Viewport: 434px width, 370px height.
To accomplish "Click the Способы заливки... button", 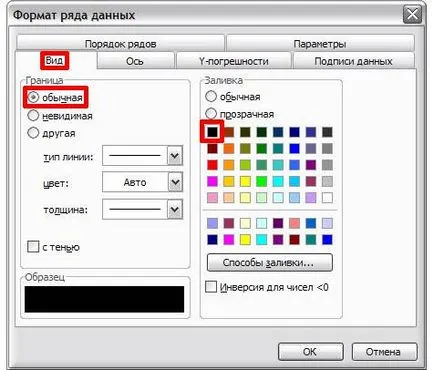I will (x=270, y=262).
